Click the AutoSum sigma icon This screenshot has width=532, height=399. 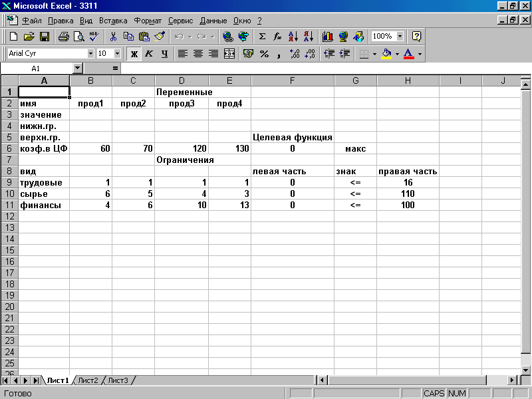pyautogui.click(x=262, y=37)
